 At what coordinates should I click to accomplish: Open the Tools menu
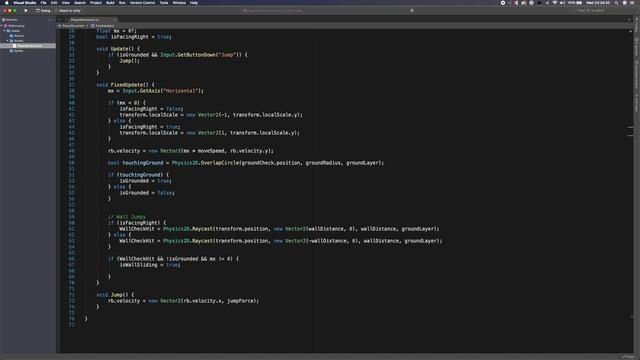pyautogui.click(x=164, y=2)
